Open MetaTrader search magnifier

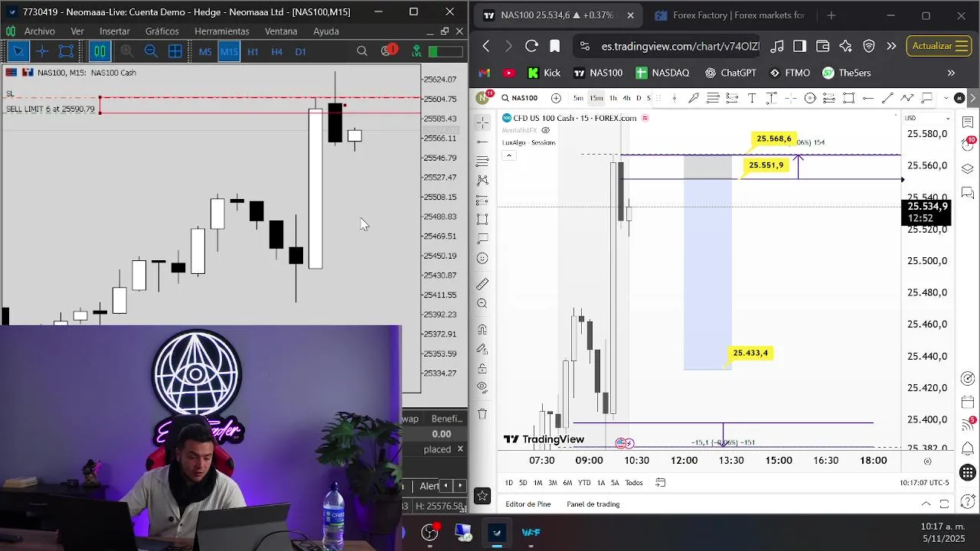tap(362, 51)
